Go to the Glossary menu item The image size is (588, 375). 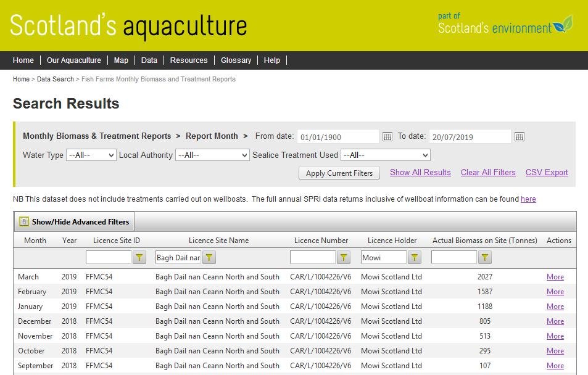[x=236, y=60]
